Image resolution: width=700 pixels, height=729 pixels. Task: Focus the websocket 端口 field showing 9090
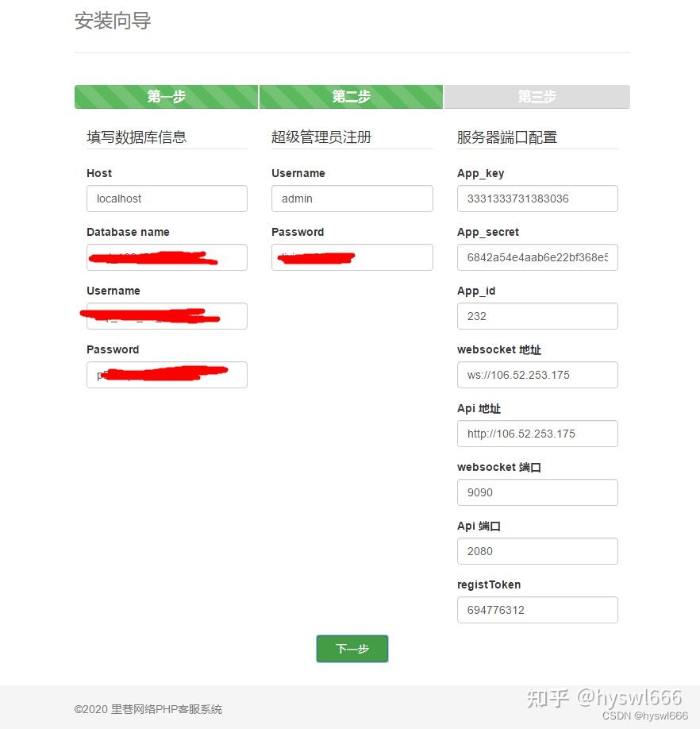click(537, 492)
